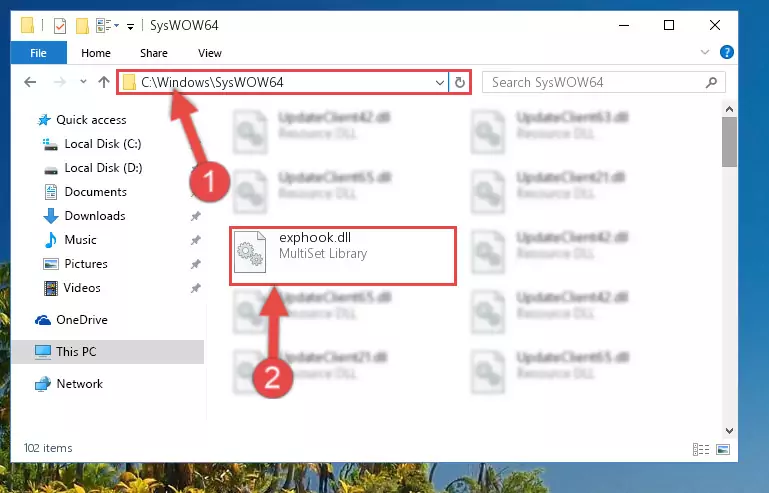Maximize the SysWOW64 window
The image size is (769, 493).
click(x=669, y=26)
